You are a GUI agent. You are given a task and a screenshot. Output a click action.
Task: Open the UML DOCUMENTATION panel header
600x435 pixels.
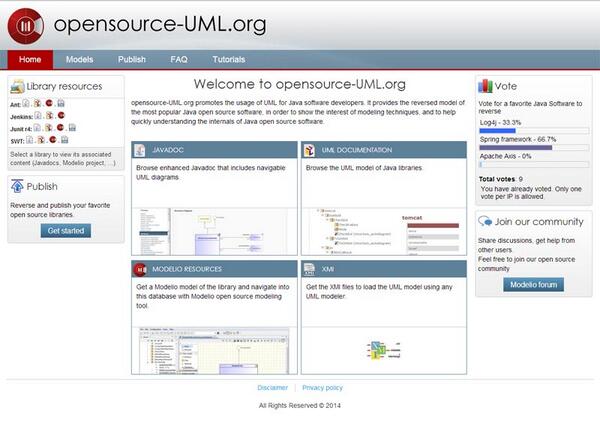(384, 150)
